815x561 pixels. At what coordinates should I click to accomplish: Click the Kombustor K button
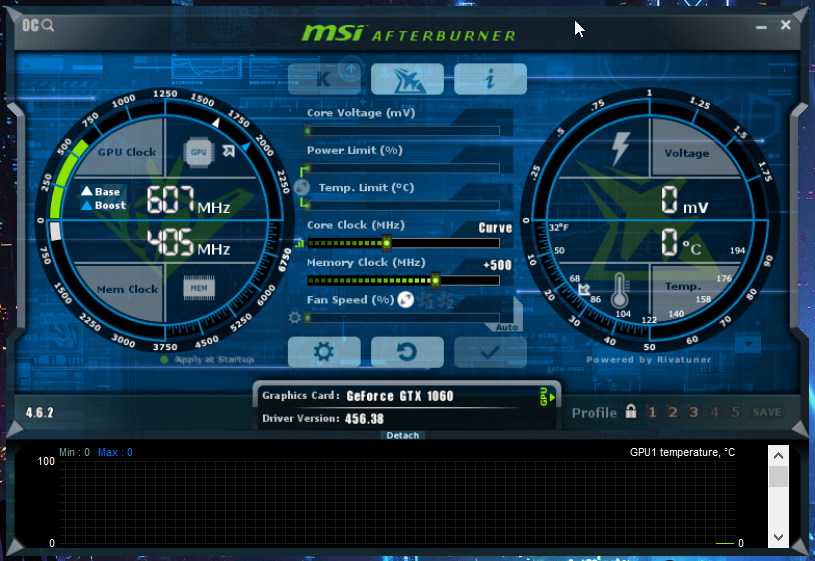324,79
